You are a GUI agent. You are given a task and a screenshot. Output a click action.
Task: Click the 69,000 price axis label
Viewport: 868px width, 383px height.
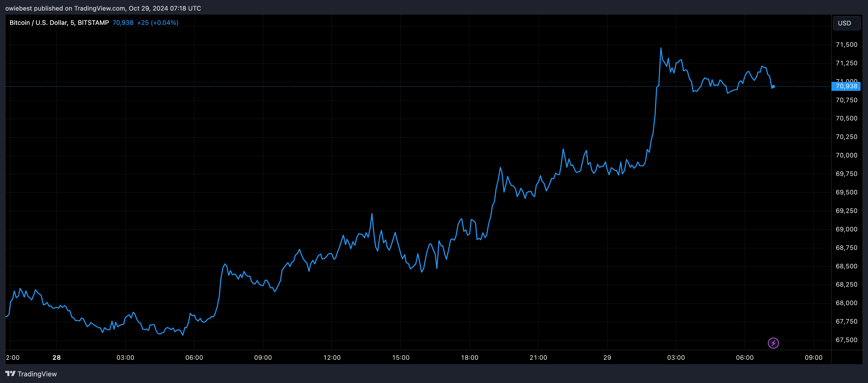[x=846, y=229]
